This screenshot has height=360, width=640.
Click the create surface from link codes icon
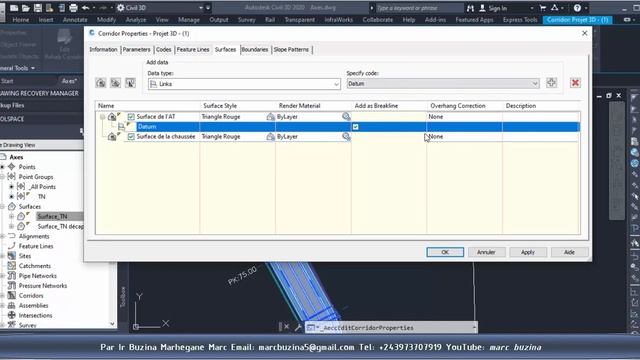116,83
